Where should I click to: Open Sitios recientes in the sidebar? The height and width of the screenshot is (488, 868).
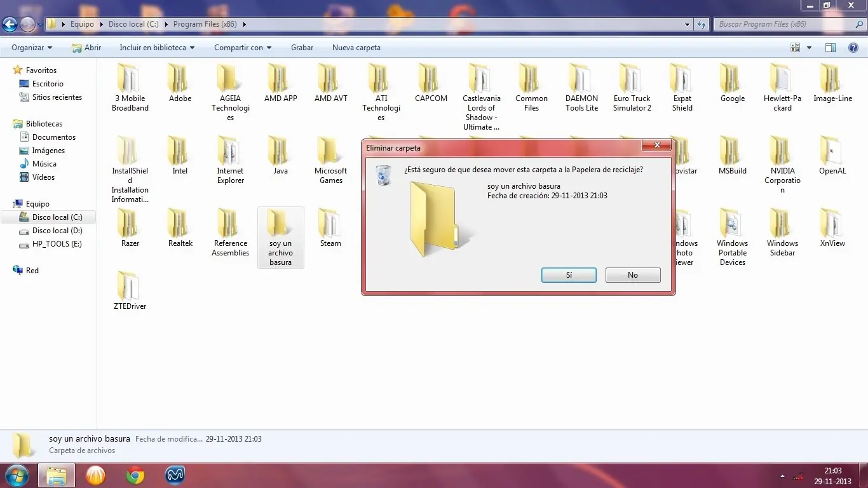[x=57, y=97]
